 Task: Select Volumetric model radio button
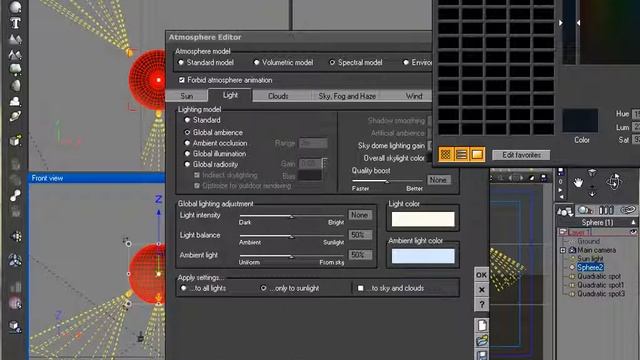tap(256, 62)
